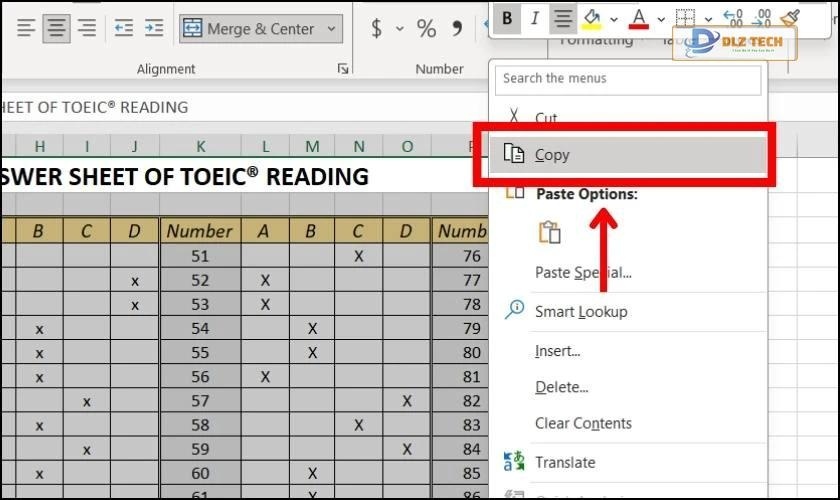Image resolution: width=840 pixels, height=500 pixels.
Task: Click the Increase Indent icon
Action: point(153,29)
